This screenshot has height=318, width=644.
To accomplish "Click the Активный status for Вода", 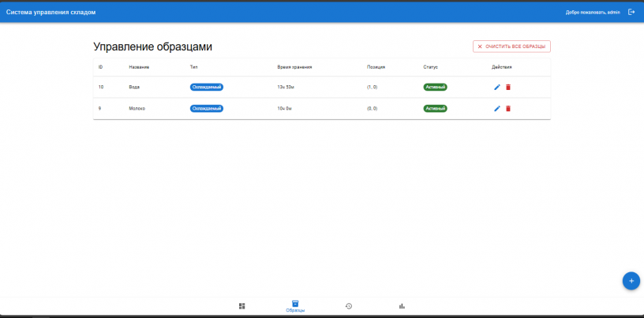I will coord(436,87).
